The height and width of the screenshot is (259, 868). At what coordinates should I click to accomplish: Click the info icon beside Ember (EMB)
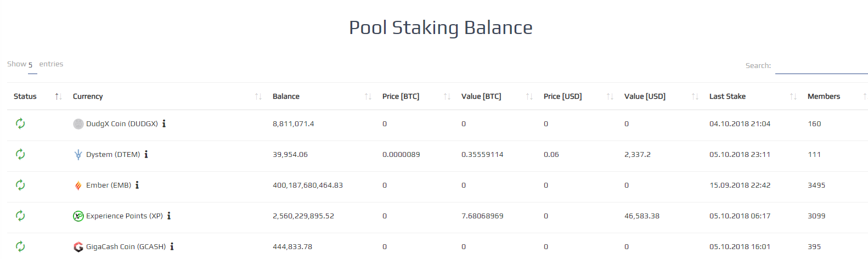137,185
